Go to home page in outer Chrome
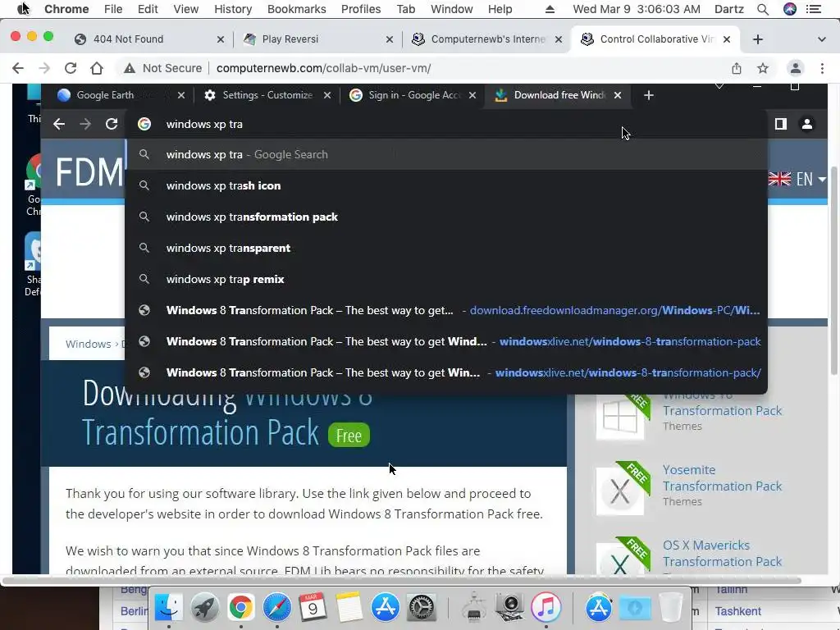 coord(97,68)
